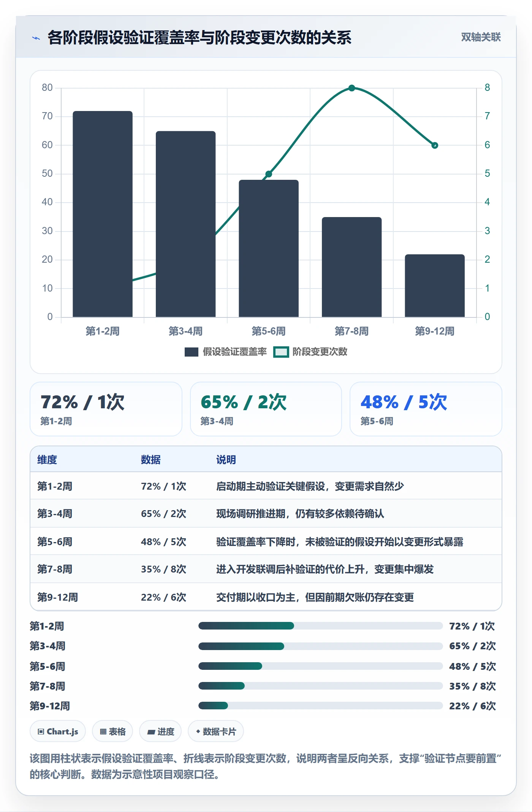Click the 数据 column header

pyautogui.click(x=150, y=460)
